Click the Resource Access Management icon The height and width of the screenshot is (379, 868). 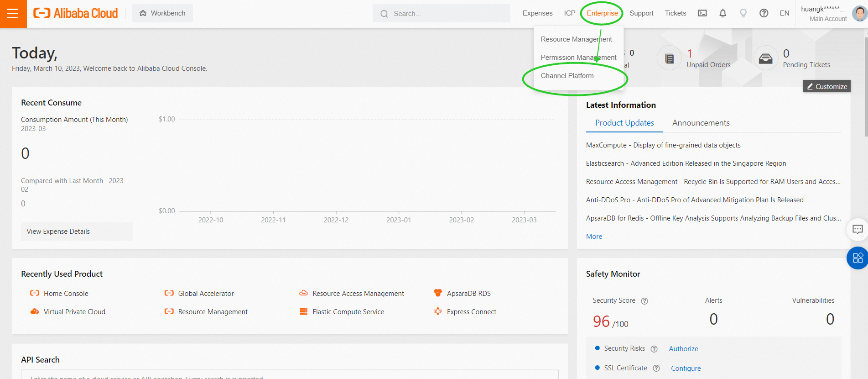[303, 293]
